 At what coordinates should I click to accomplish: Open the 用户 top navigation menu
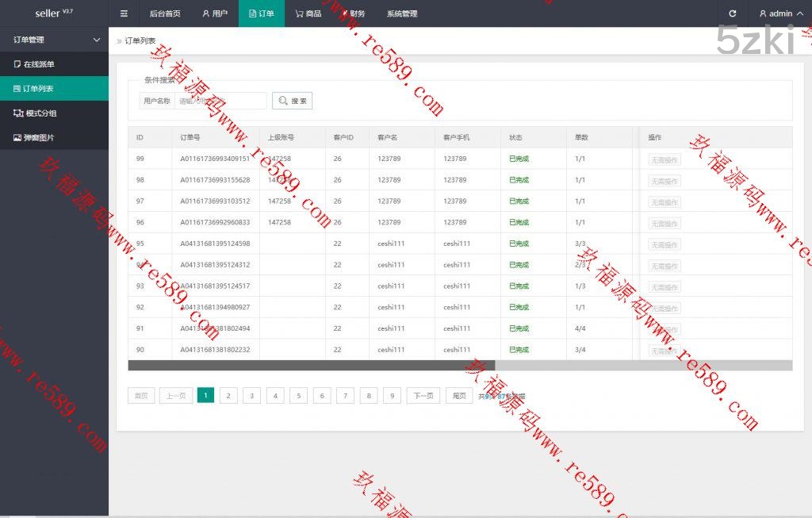point(215,13)
